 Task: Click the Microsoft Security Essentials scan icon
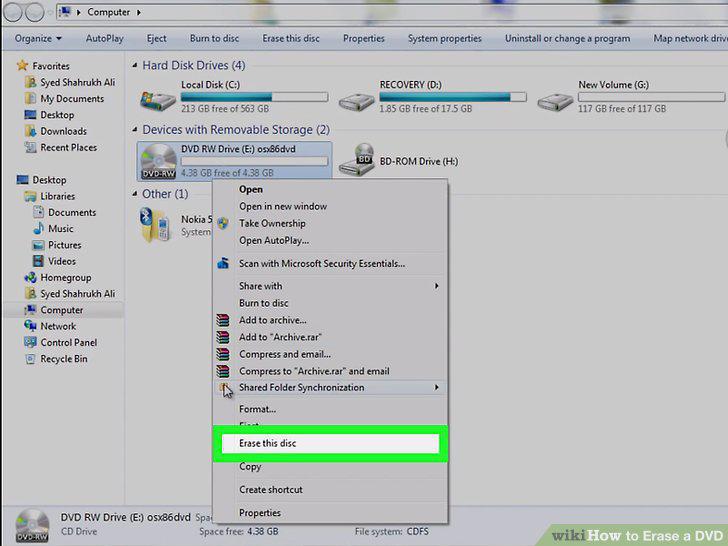tap(223, 264)
